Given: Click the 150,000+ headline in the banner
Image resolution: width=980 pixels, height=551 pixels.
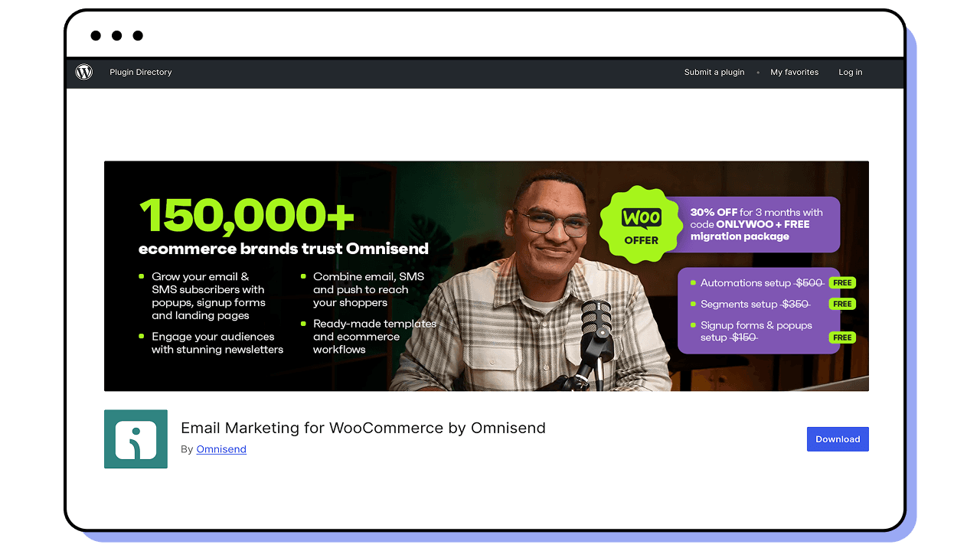Looking at the screenshot, I should (x=247, y=214).
